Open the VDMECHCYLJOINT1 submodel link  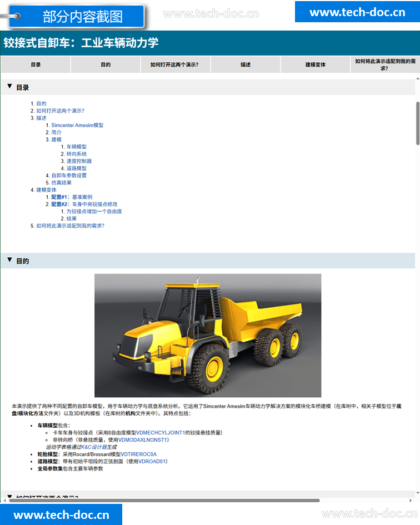tap(161, 433)
